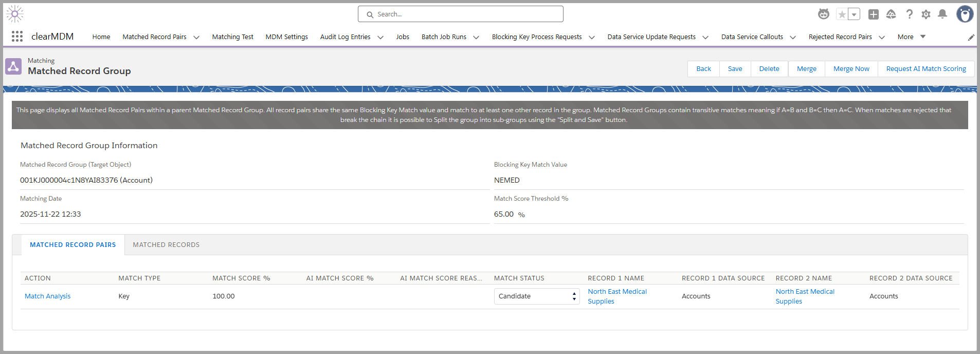
Task: Open the Match Analysis link
Action: point(47,296)
